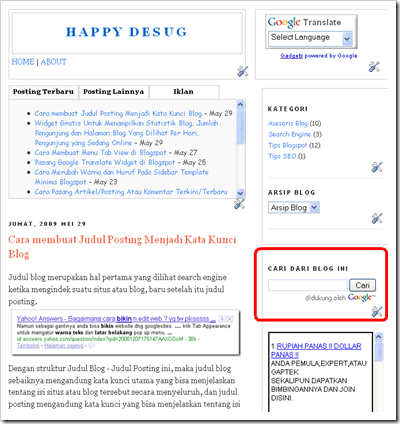Switch to Iklan tab
The width and height of the screenshot is (400, 424).
(x=184, y=92)
